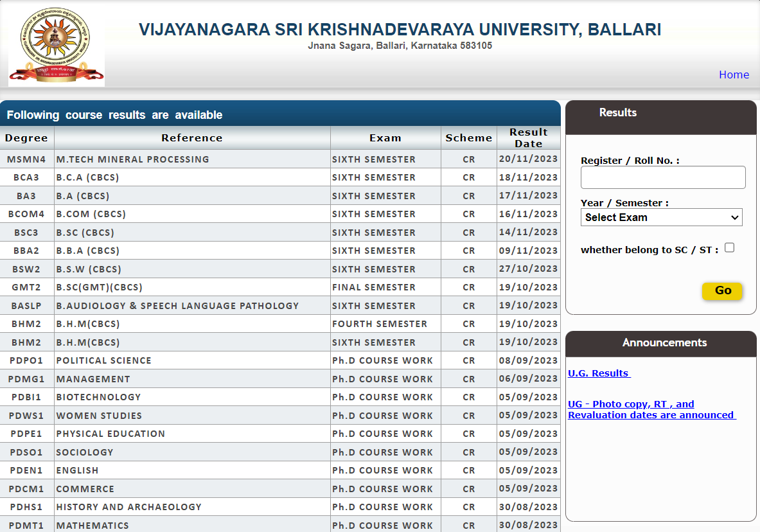Click BIOTECHNOLOGY reference

pyautogui.click(x=98, y=397)
